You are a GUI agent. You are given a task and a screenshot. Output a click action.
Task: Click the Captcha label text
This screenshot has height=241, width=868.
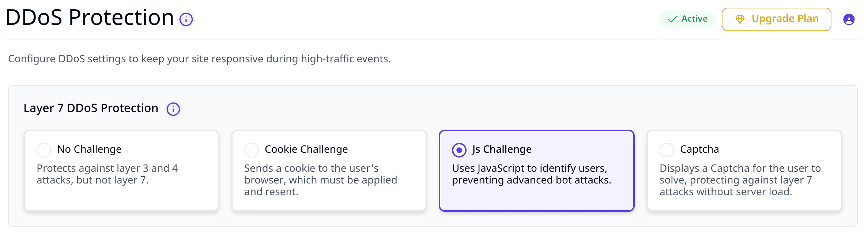699,149
